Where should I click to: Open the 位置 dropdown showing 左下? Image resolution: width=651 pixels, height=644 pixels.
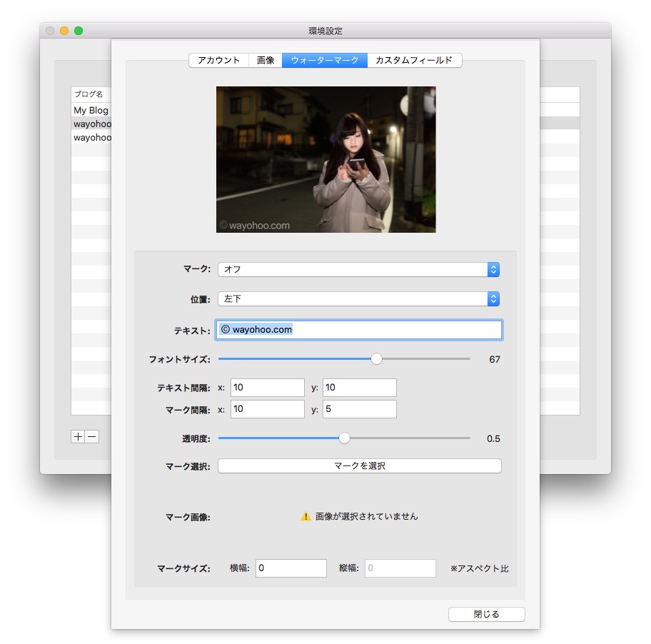[359, 299]
